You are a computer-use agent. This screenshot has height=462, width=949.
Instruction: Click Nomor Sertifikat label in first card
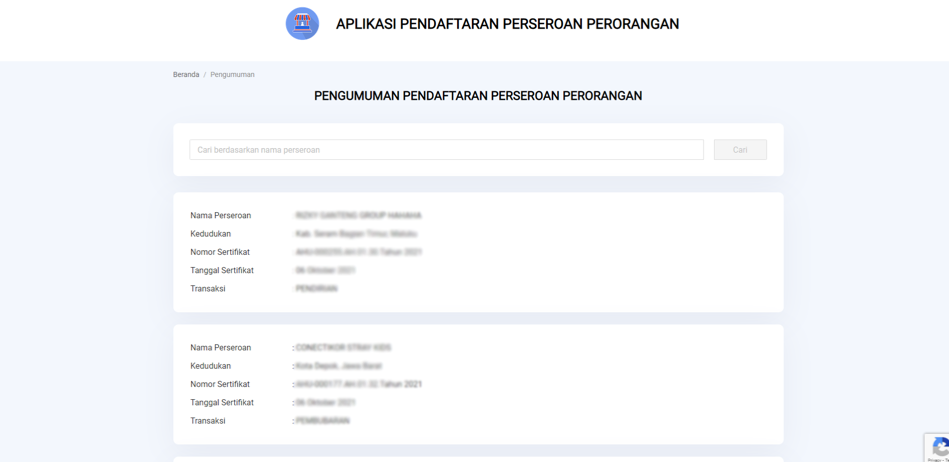tap(220, 252)
